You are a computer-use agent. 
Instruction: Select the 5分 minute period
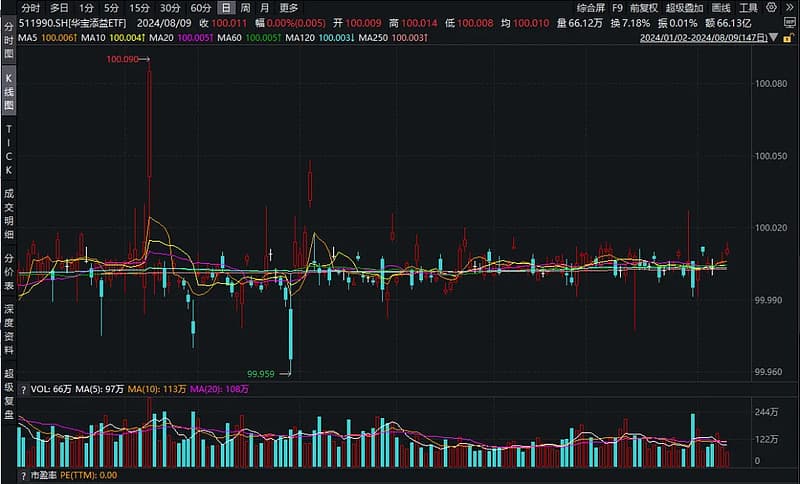click(x=111, y=8)
